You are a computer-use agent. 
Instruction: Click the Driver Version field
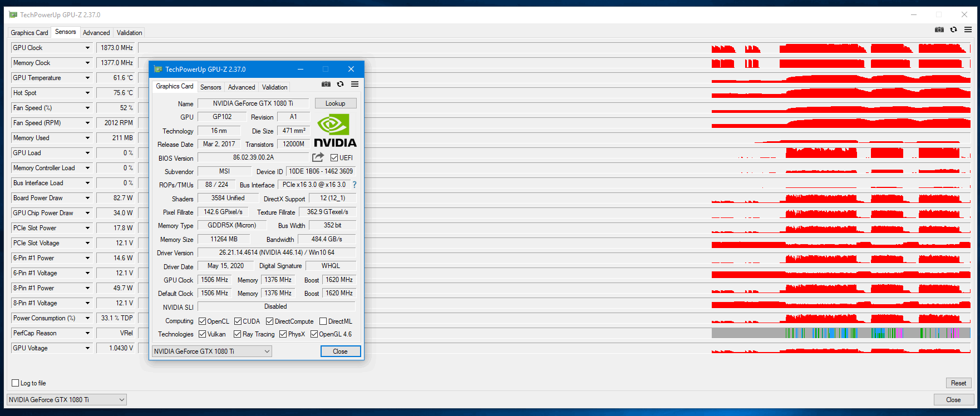(277, 252)
